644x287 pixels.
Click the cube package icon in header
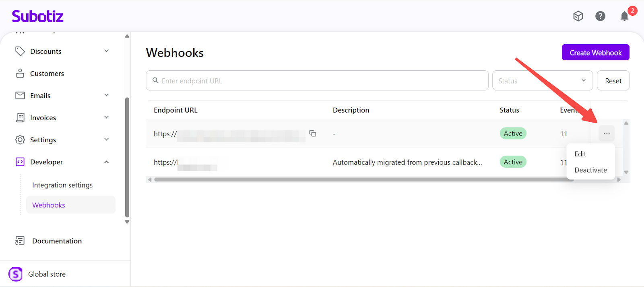pos(578,16)
